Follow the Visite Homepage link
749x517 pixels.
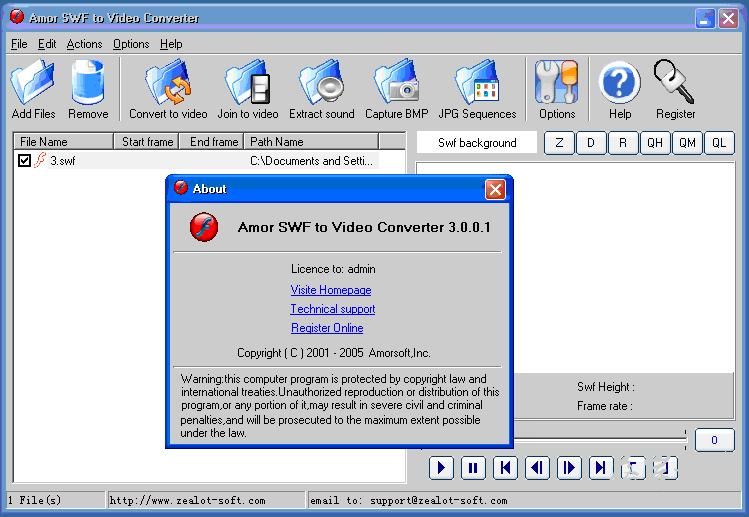[x=331, y=290]
